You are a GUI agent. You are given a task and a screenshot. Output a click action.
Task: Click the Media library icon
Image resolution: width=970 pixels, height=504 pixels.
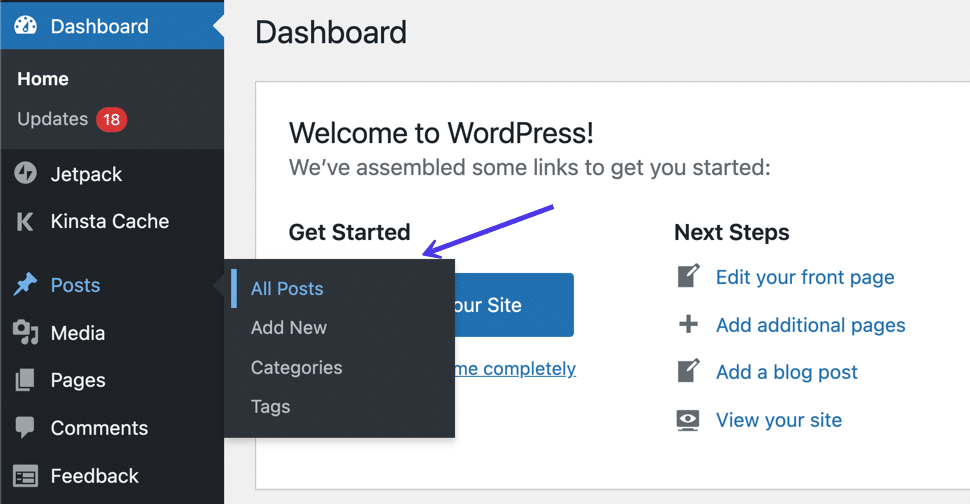[26, 333]
